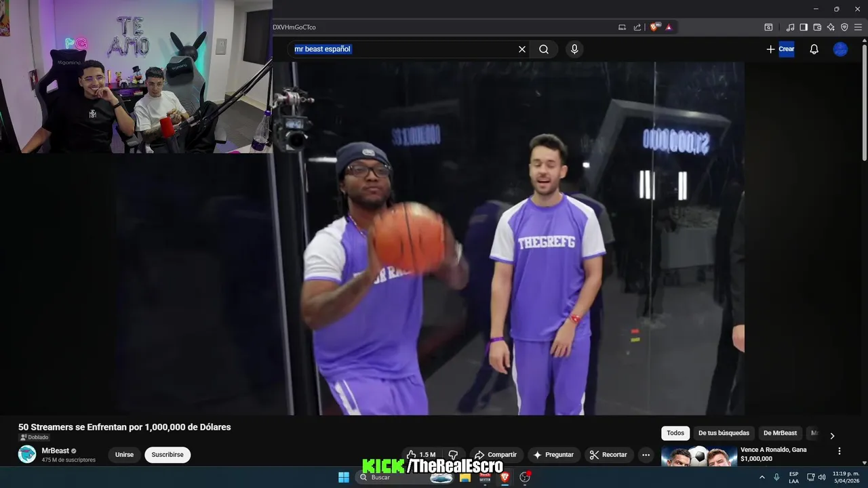Screen dimensions: 868x488
Task: Open 'Vence A Ronaldo' video thumbnail
Action: tap(699, 456)
